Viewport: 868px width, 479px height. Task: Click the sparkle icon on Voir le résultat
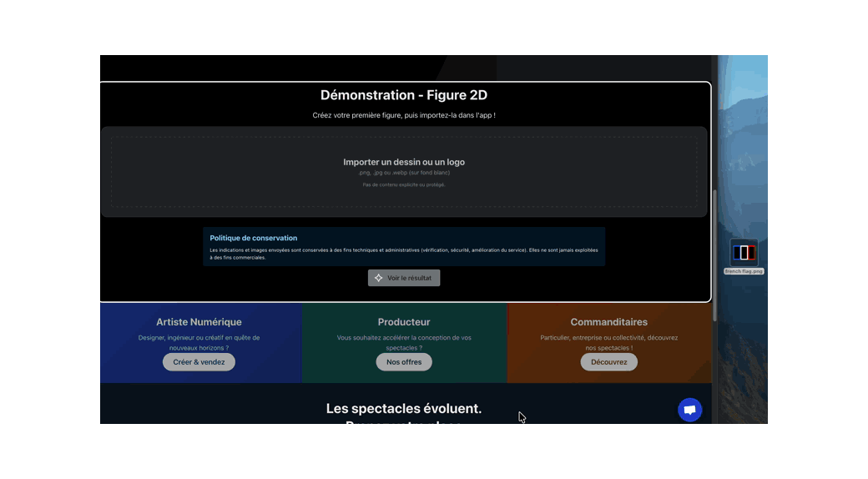click(x=379, y=278)
